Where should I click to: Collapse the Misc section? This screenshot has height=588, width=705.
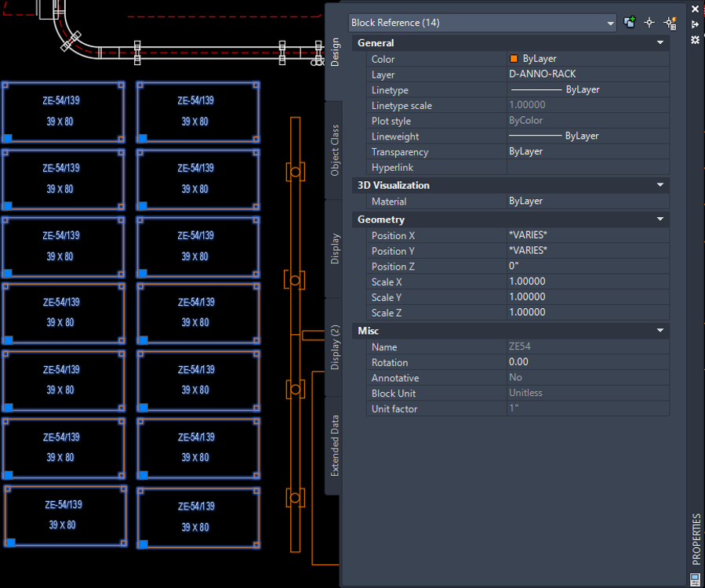click(x=660, y=331)
